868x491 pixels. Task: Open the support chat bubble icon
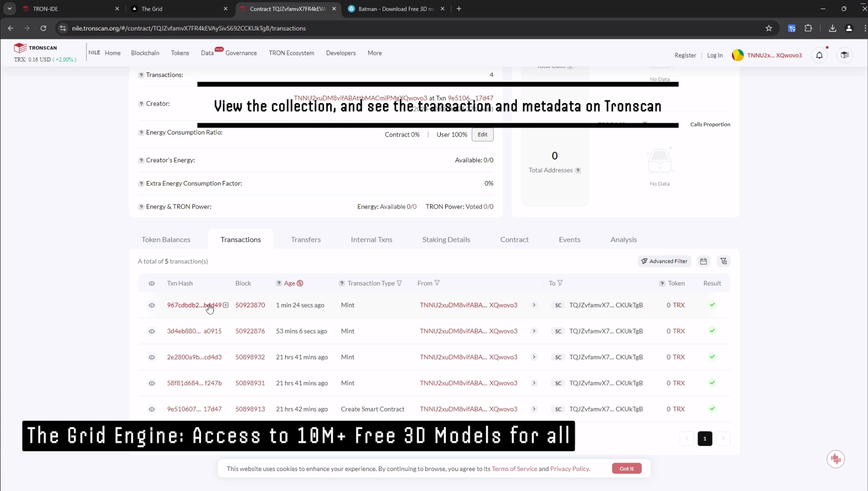click(836, 459)
